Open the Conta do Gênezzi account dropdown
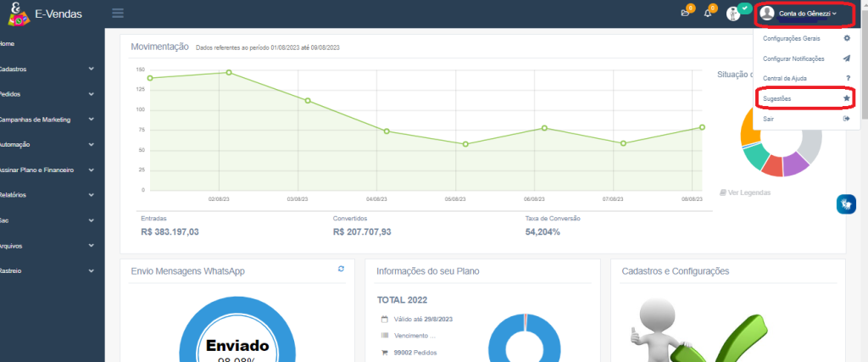 click(x=800, y=14)
